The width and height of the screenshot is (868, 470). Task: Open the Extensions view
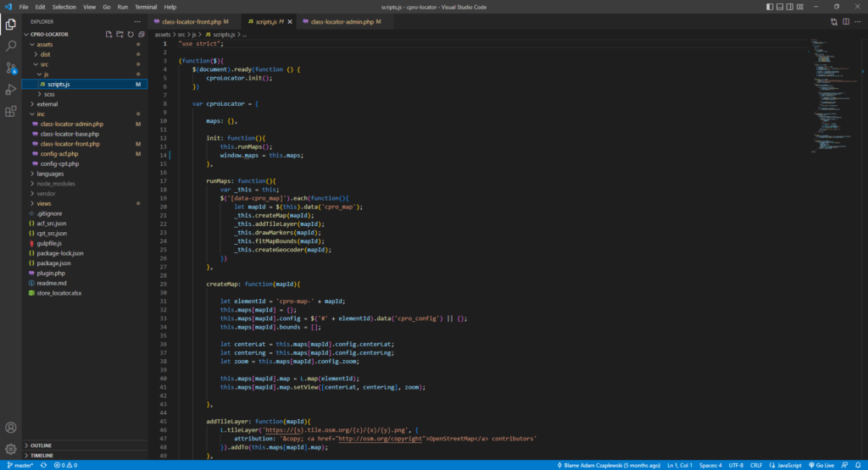tap(10, 112)
